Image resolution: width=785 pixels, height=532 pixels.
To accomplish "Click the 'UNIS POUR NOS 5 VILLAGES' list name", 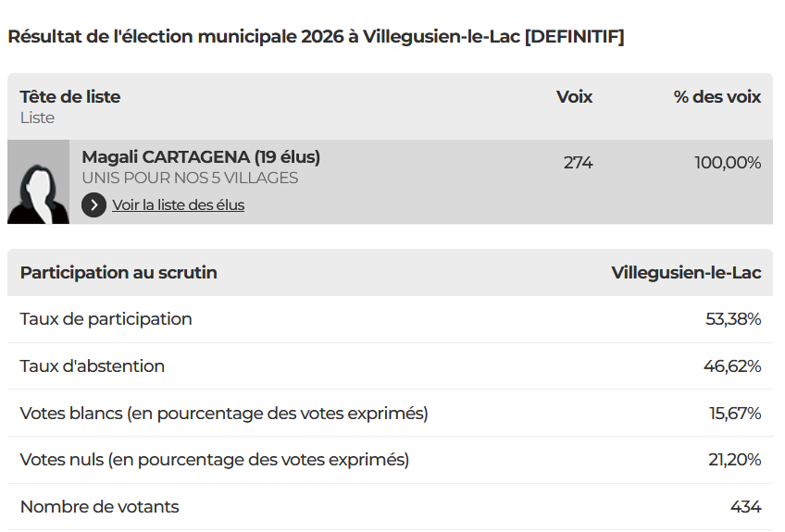I will 190,178.
